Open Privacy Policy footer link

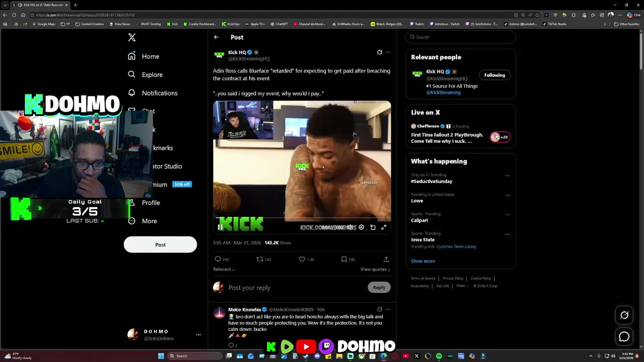(453, 279)
